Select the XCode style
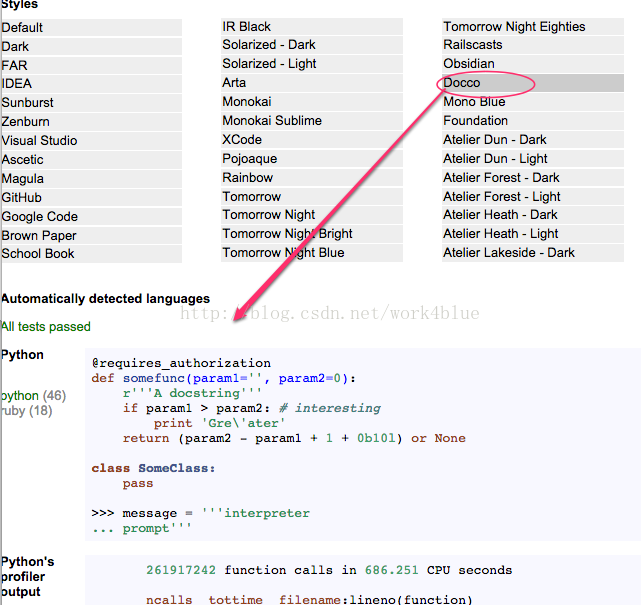641x605 pixels. tap(312, 139)
